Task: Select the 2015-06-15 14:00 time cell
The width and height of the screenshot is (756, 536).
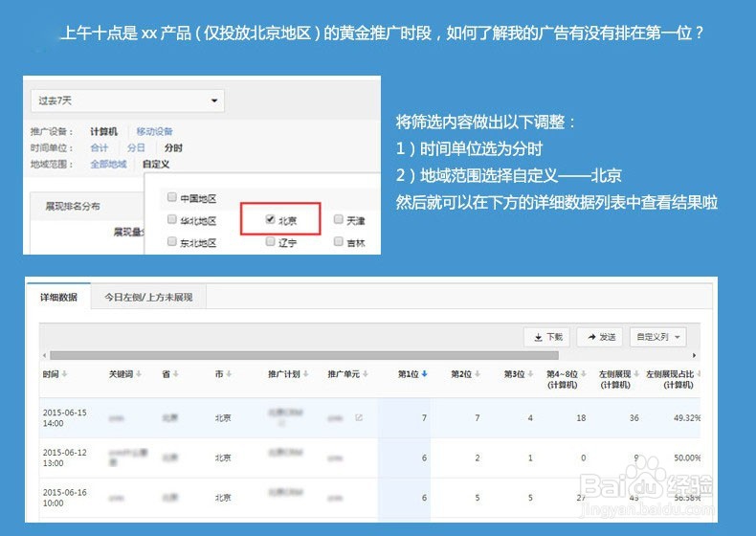Action: tap(65, 418)
